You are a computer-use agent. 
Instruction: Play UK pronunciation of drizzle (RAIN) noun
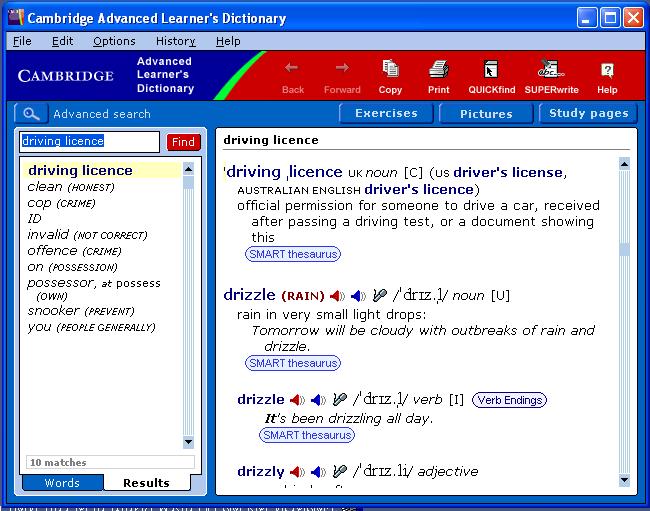pos(337,296)
